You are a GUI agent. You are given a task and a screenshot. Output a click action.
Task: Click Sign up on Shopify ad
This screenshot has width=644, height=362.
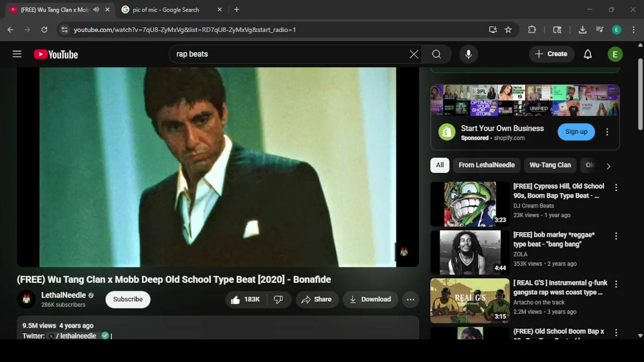point(576,132)
